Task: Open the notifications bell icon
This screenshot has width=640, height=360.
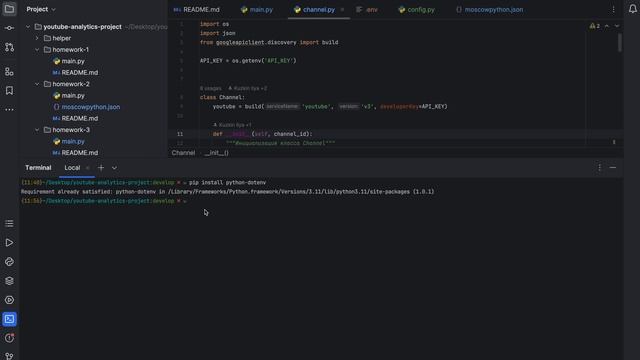Action: [x=632, y=9]
